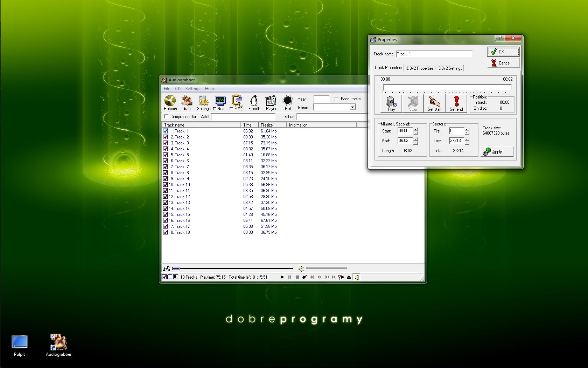Click the Filesize column header

(272, 125)
